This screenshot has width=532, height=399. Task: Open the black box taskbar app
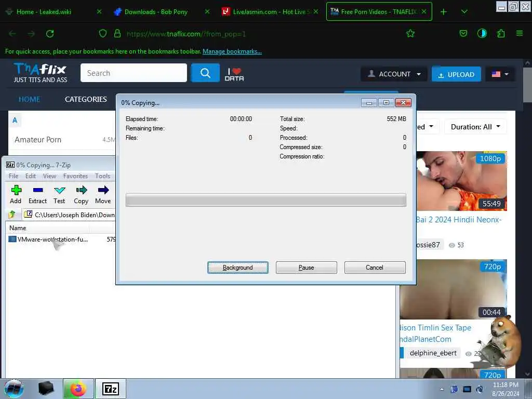point(46,389)
